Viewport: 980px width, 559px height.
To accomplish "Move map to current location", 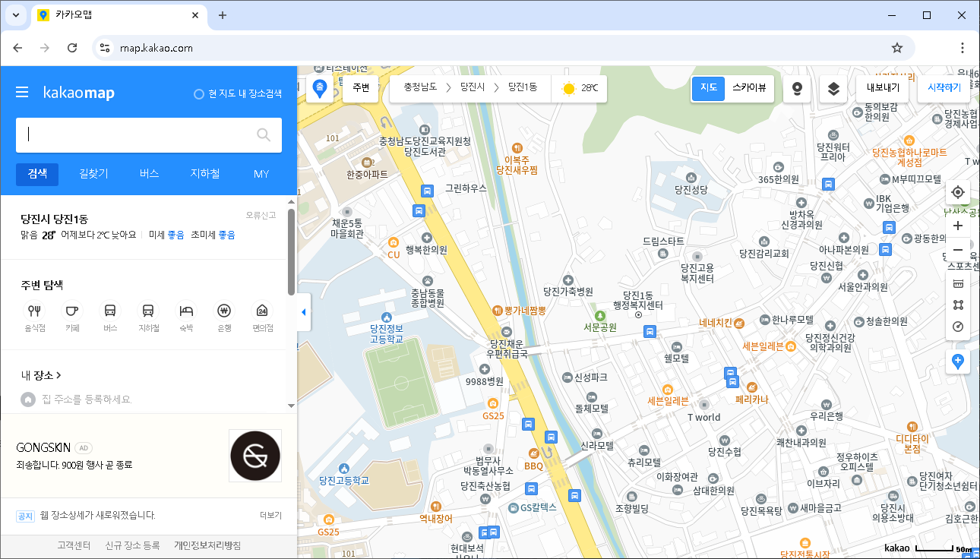I will 957,192.
